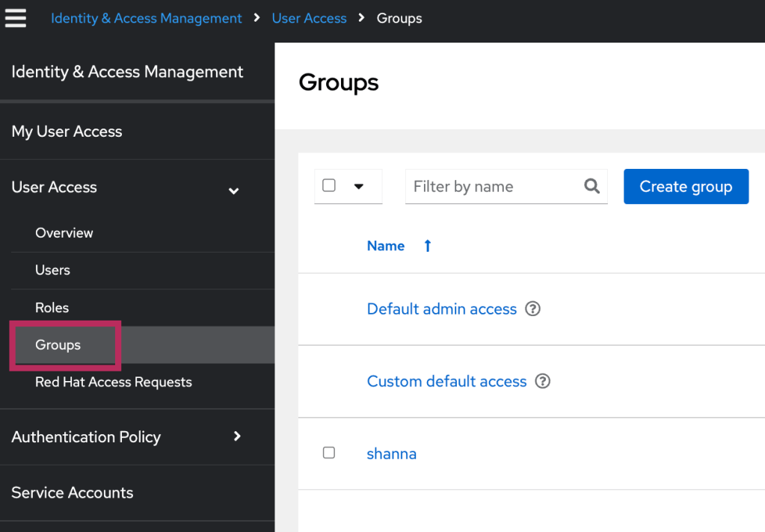Select the shanna group checkbox
This screenshot has width=765, height=532.
tap(329, 453)
